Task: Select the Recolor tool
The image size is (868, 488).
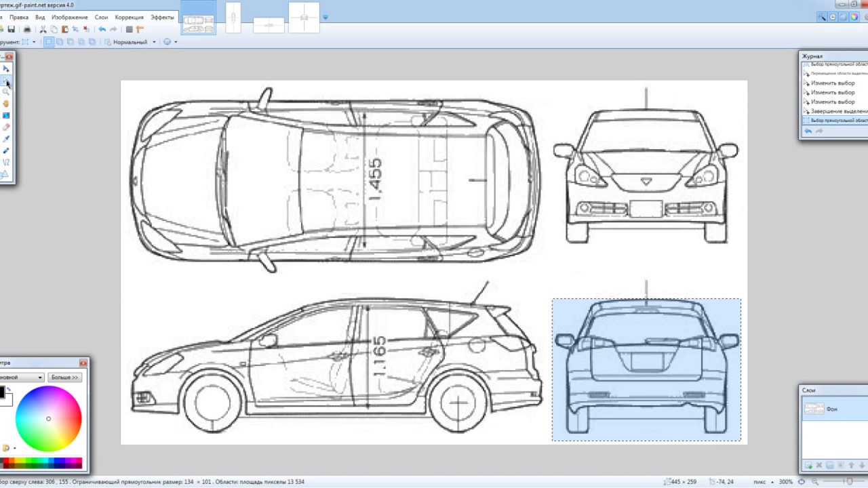Action: click(6, 150)
